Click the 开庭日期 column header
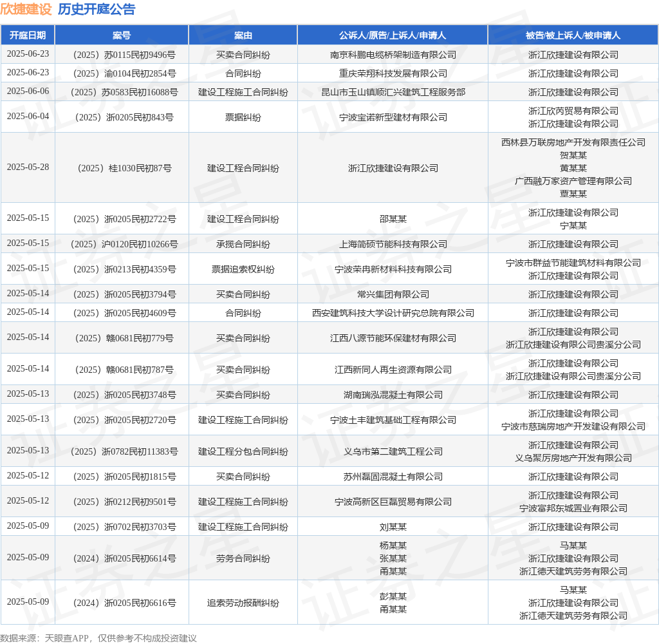 pyautogui.click(x=28, y=35)
